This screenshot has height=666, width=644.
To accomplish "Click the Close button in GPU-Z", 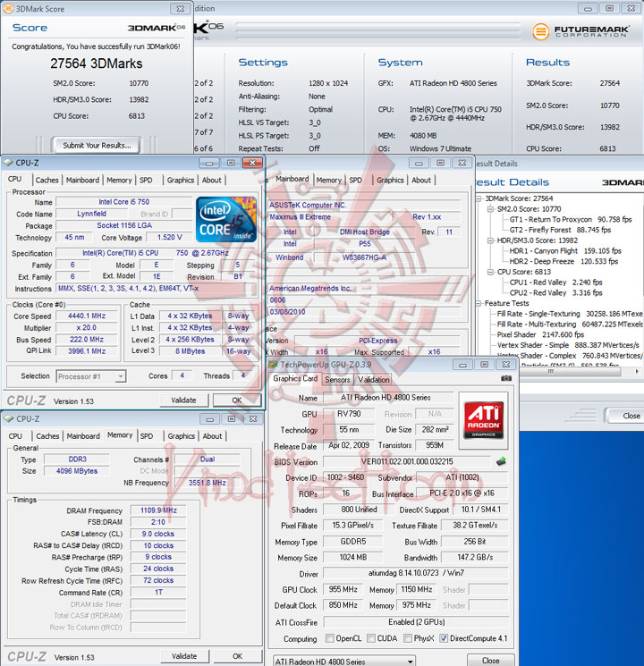I will click(x=490, y=661).
